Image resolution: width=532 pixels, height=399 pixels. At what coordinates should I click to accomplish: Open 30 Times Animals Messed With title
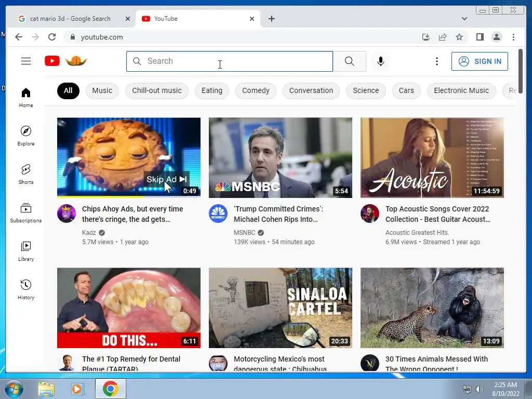(x=436, y=363)
